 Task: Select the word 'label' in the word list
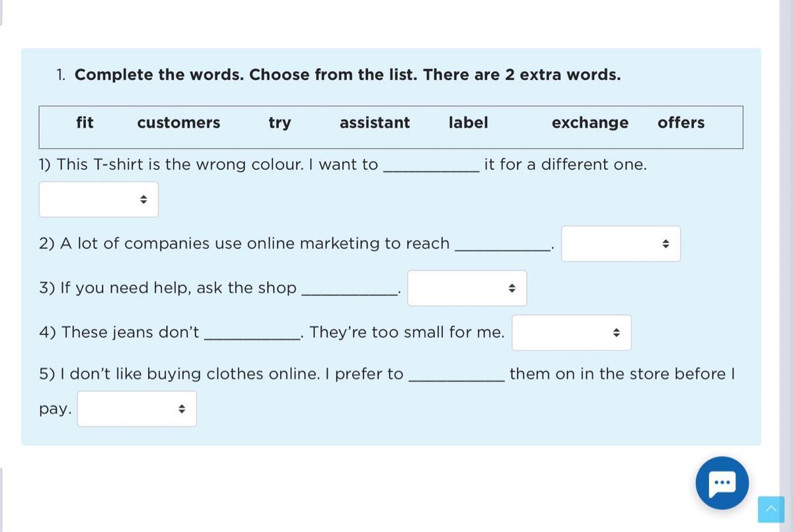(468, 123)
